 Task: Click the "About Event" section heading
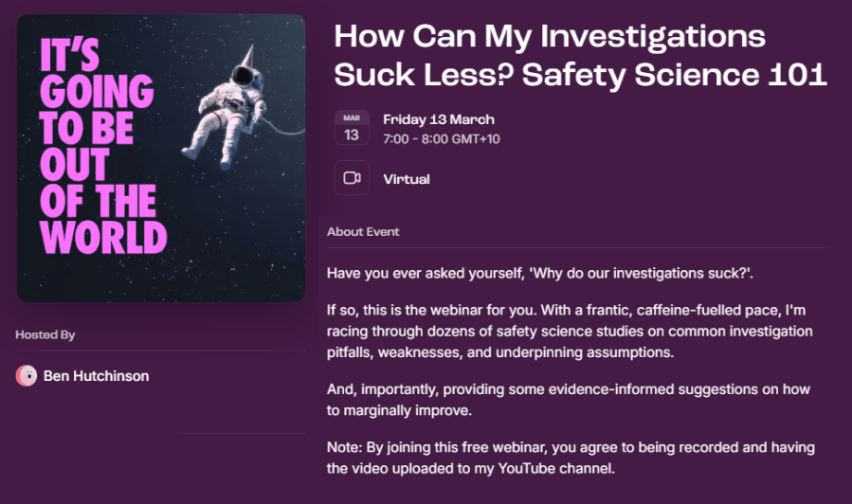(363, 232)
